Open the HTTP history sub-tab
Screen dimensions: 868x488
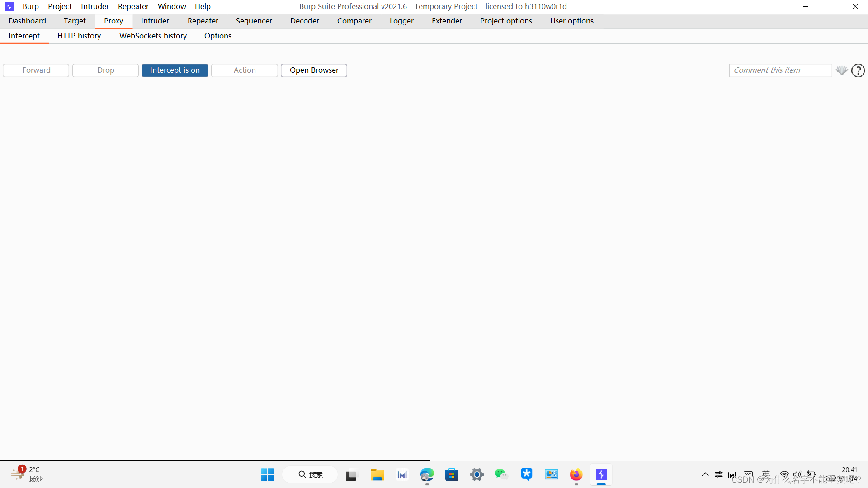click(x=79, y=36)
